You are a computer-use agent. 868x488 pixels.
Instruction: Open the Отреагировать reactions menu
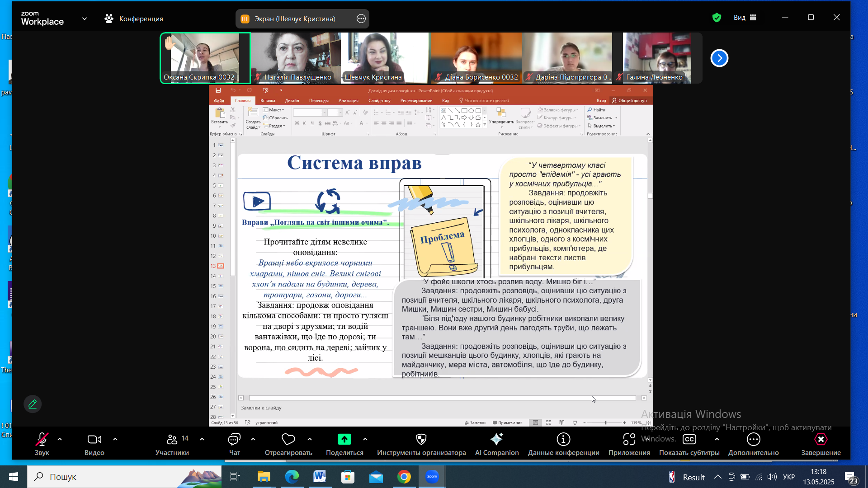click(x=288, y=444)
